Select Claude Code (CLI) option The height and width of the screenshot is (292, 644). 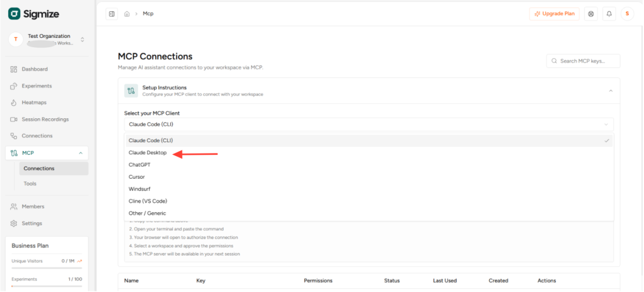point(369,140)
